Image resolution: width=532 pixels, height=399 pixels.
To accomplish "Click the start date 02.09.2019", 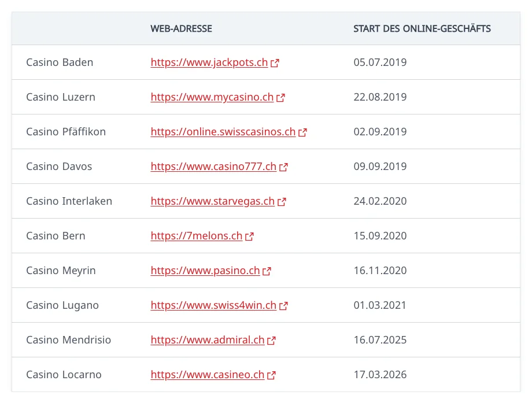I will [380, 132].
